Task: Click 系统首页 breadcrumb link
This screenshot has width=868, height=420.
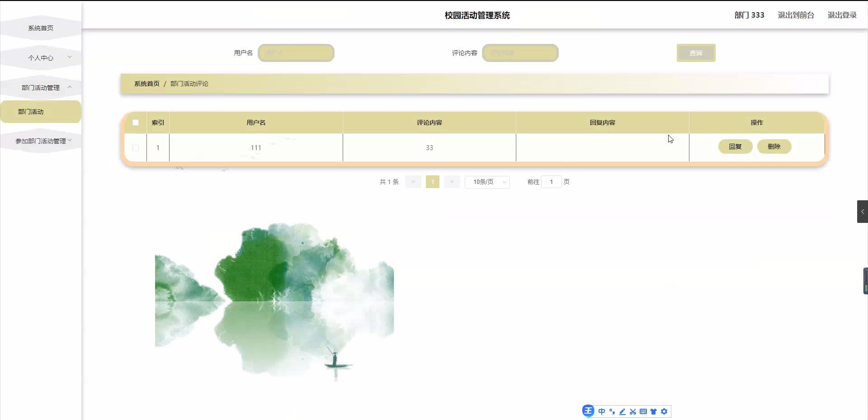Action: (147, 84)
